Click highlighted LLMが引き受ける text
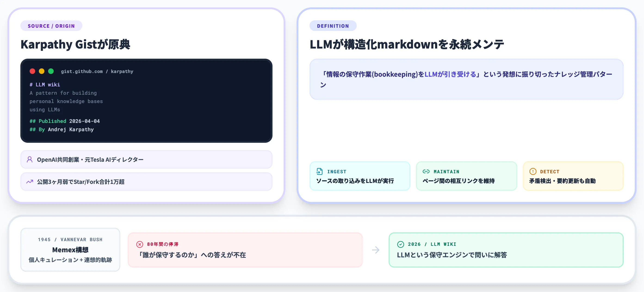The image size is (644, 292). [x=450, y=74]
